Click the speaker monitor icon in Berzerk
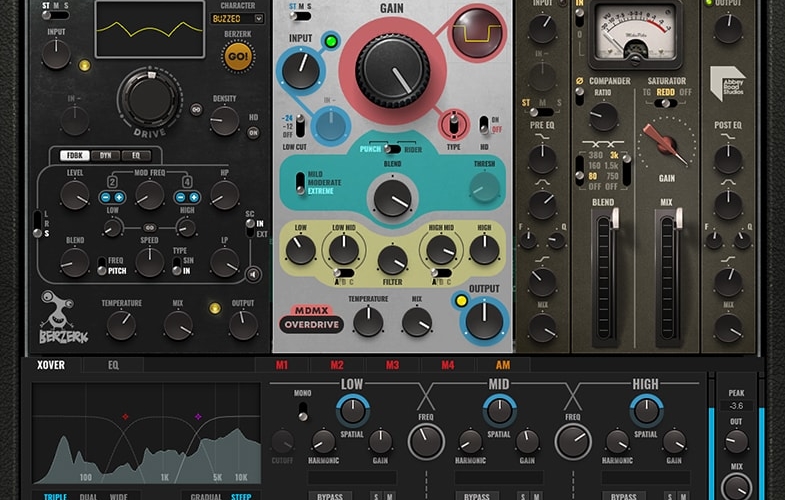 tap(253, 274)
